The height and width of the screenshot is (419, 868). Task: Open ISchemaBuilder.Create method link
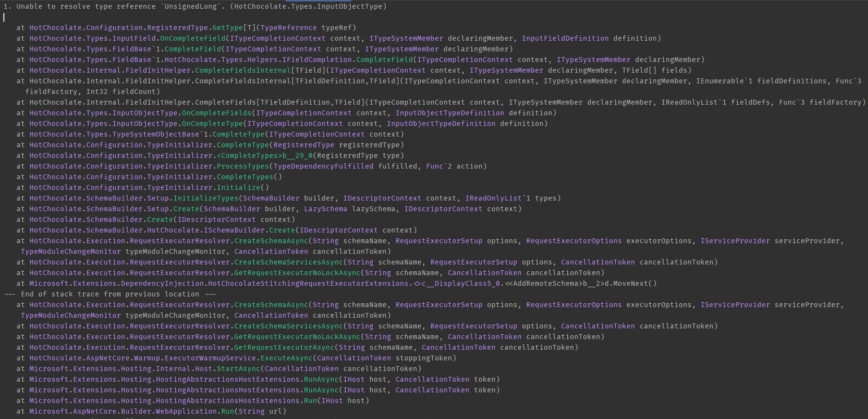coord(282,230)
